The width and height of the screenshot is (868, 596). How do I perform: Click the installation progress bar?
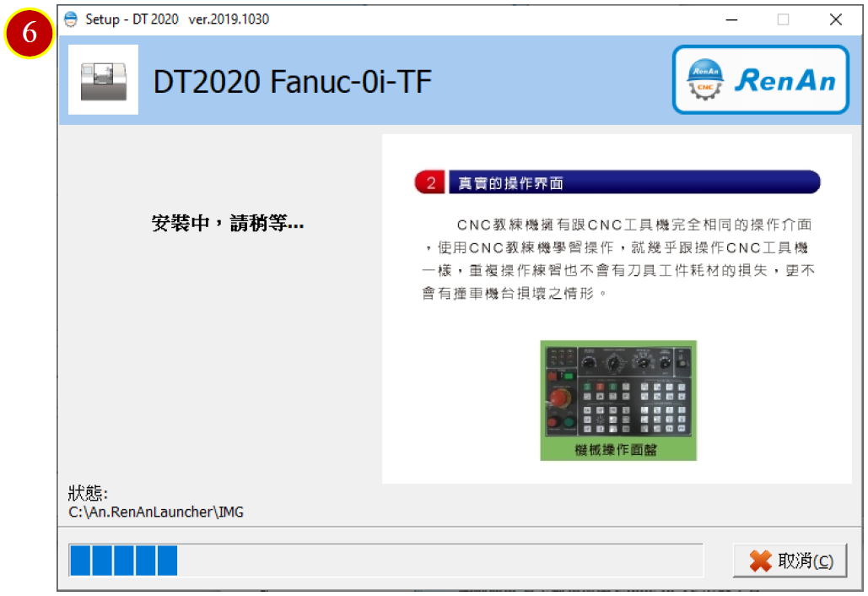[x=385, y=561]
